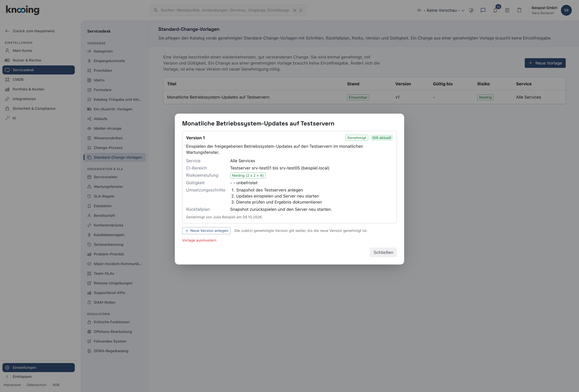Open the AGB footer link
The width and height of the screenshot is (579, 392).
[x=56, y=385]
